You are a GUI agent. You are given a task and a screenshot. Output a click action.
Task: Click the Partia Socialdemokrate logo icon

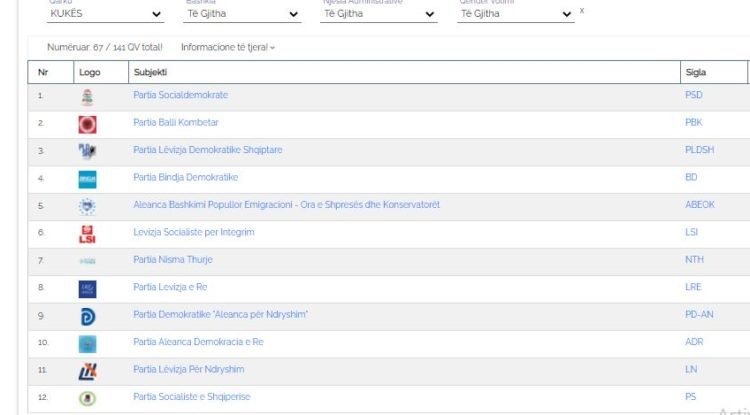point(87,96)
